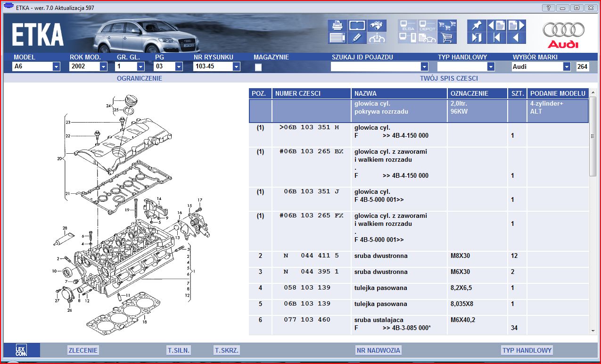Open the SZUKAJ ID POJAZDU dropdown arrow
The height and width of the screenshot is (364, 601).
coord(424,67)
